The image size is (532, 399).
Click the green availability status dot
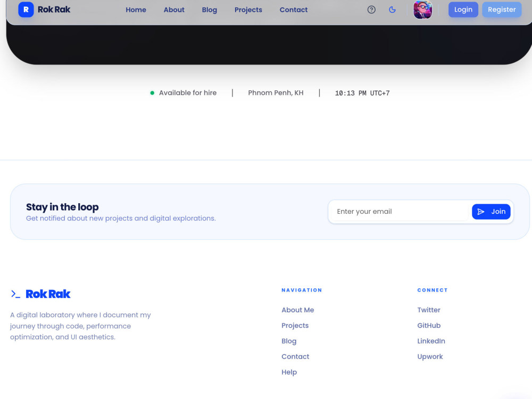(152, 93)
